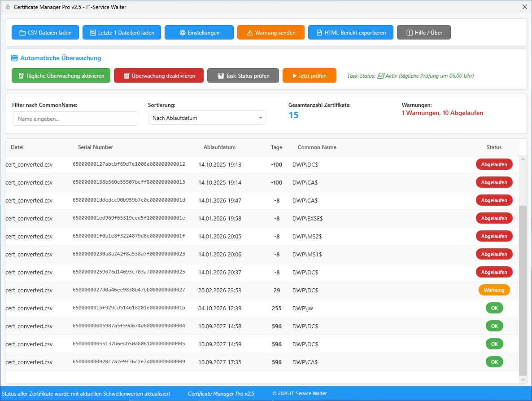This screenshot has width=532, height=401.
Task: Click the Serial Number column header
Action: (96, 147)
